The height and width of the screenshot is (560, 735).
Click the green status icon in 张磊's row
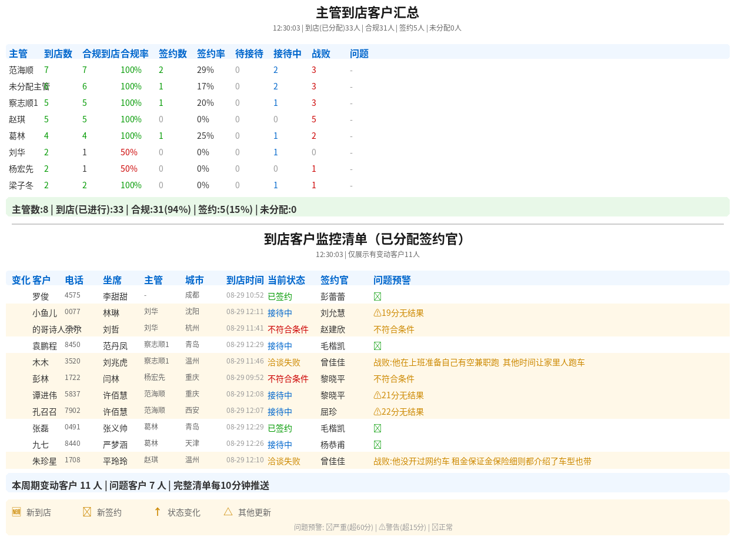(377, 428)
